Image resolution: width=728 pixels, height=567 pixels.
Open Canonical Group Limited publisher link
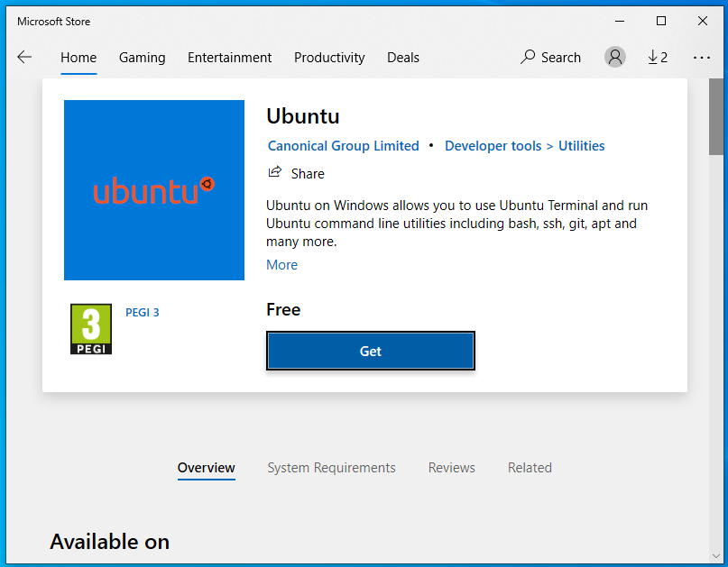click(x=344, y=146)
